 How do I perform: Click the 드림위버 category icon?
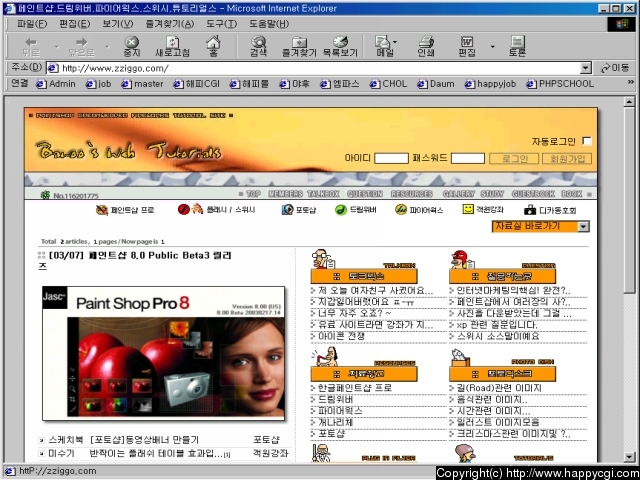tap(341, 210)
